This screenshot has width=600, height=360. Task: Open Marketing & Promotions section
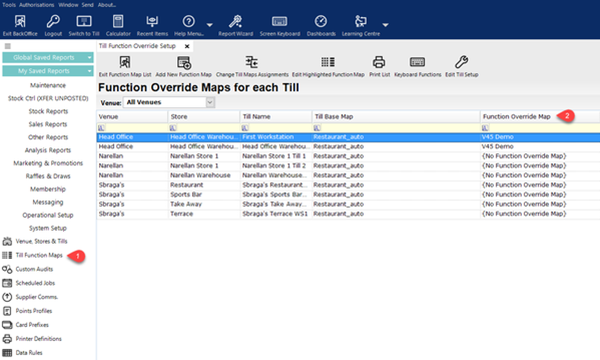[48, 163]
